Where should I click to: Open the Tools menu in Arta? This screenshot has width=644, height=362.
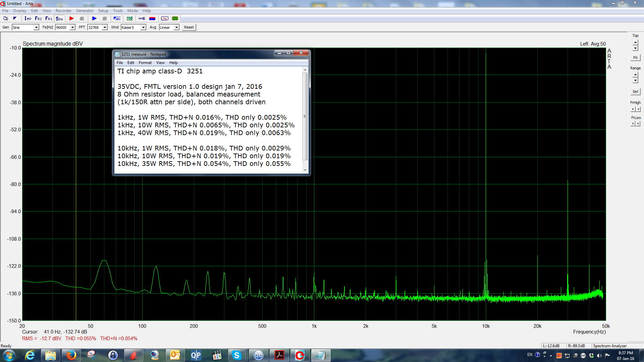118,11
